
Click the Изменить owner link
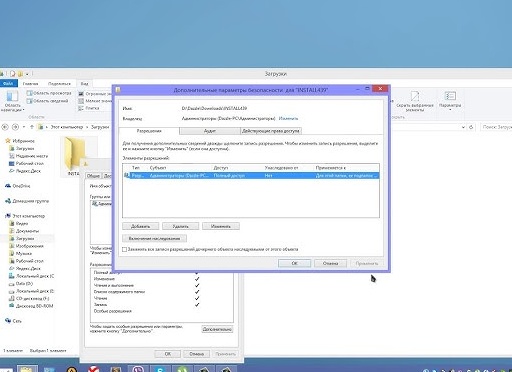pyautogui.click(x=288, y=118)
